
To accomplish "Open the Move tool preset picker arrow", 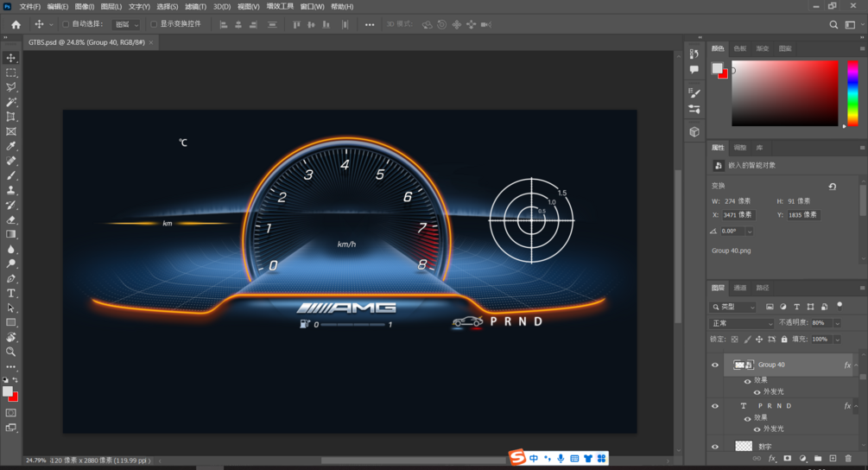I will (51, 24).
